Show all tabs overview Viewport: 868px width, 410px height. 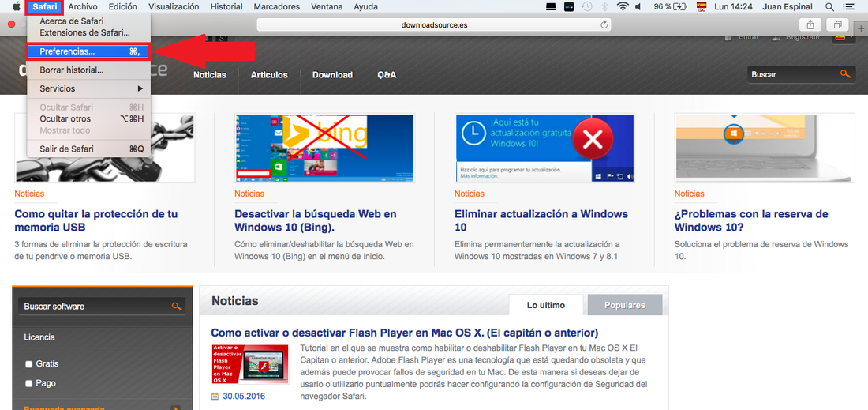coord(837,25)
